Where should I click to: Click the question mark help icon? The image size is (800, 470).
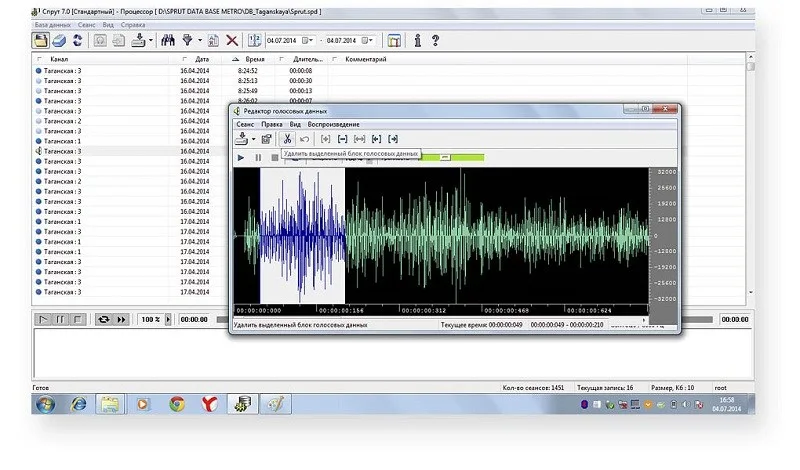point(435,41)
